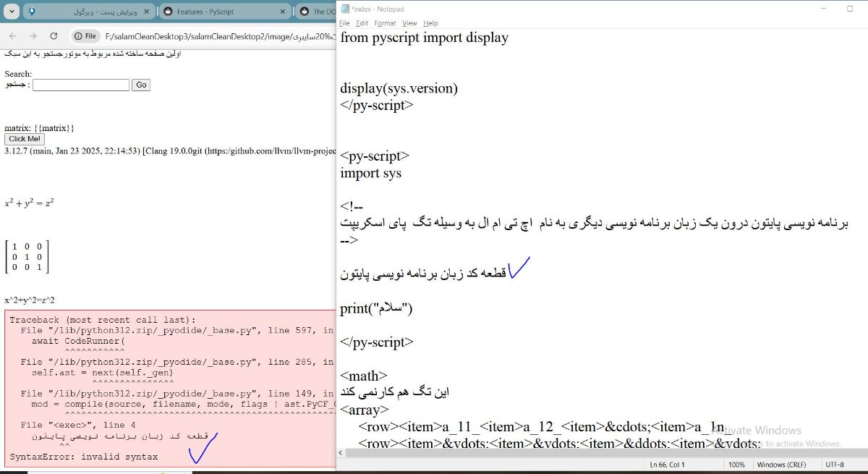
Task: Click the Notepad icon in the title bar
Action: [346, 8]
